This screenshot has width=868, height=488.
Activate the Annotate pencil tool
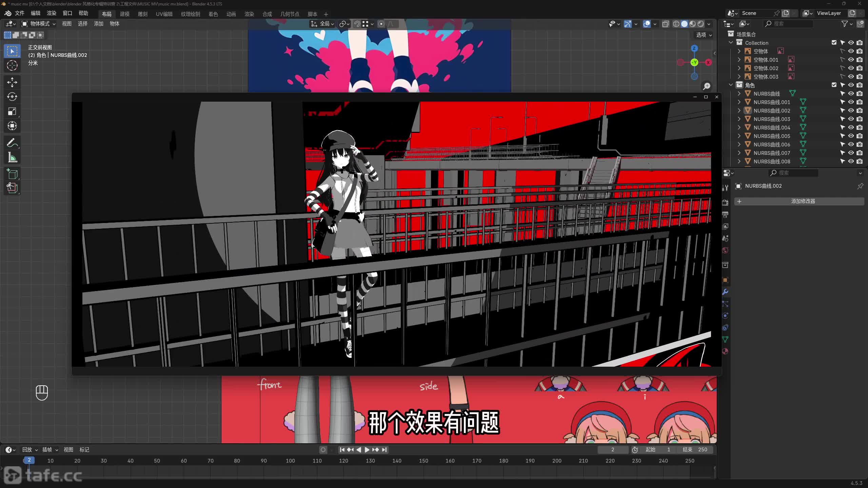12,143
